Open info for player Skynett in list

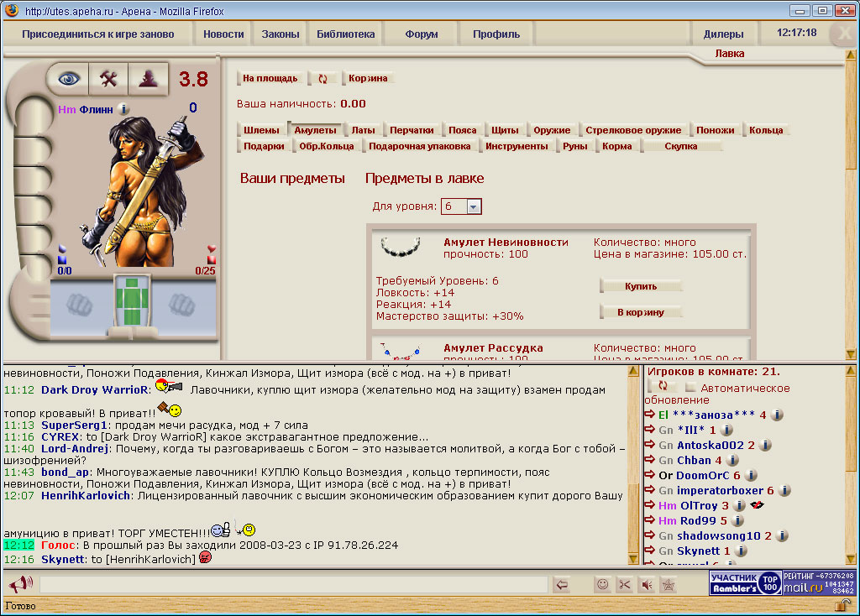click(741, 551)
